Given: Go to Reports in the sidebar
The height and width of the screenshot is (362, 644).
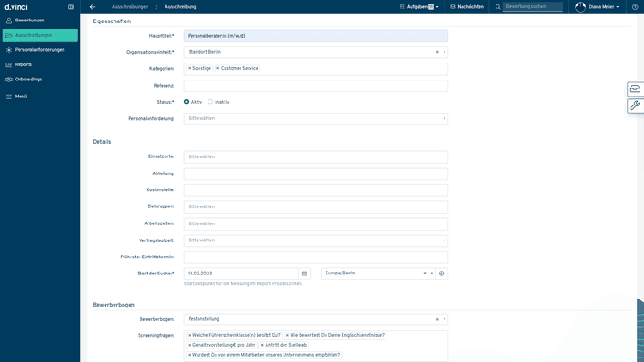Looking at the screenshot, I should 23,64.
